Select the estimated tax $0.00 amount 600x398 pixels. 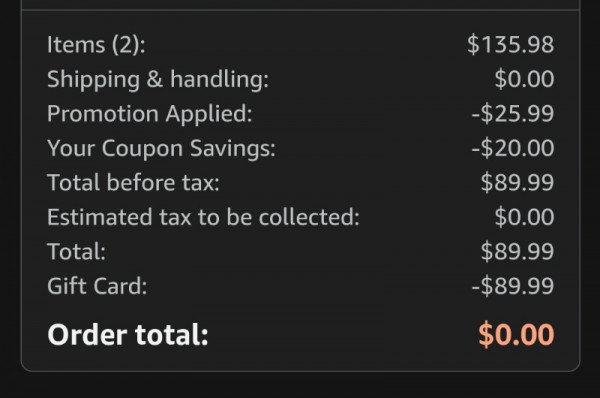(x=524, y=217)
